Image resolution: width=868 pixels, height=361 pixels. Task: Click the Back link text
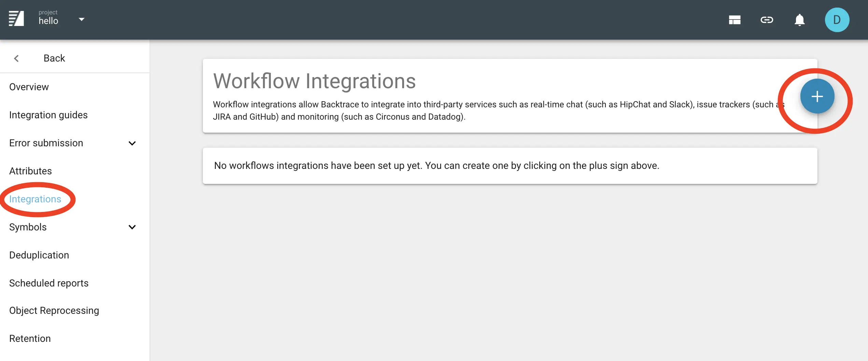tap(54, 58)
